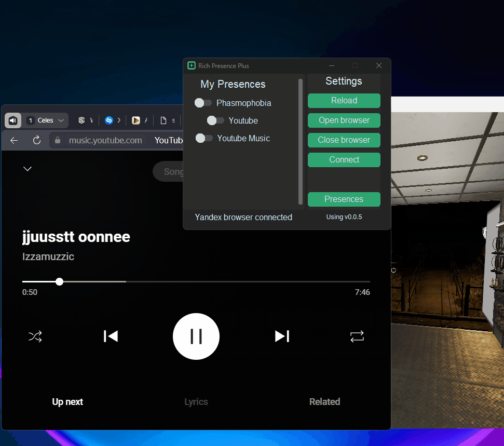Click the 0:50 elapsed time label
The width and height of the screenshot is (504, 446).
pyautogui.click(x=30, y=292)
